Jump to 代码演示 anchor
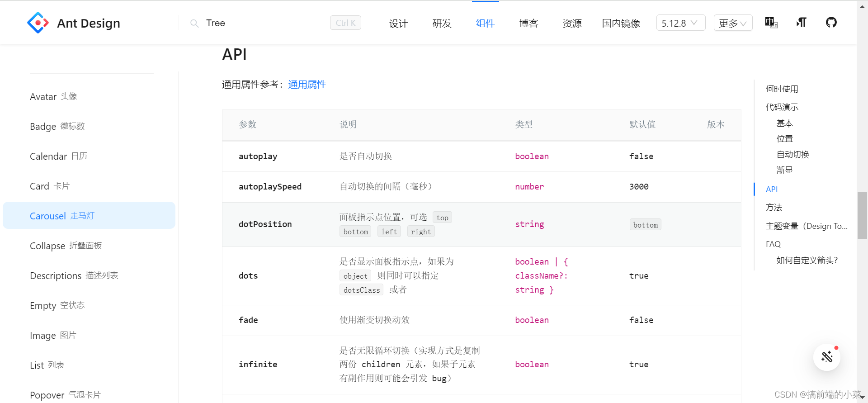The image size is (868, 403). (782, 107)
